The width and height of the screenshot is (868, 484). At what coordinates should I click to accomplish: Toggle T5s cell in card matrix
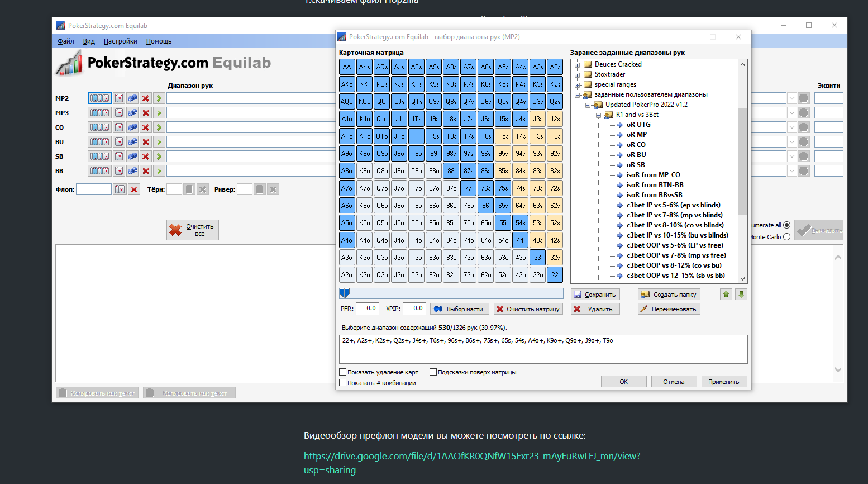pos(503,136)
